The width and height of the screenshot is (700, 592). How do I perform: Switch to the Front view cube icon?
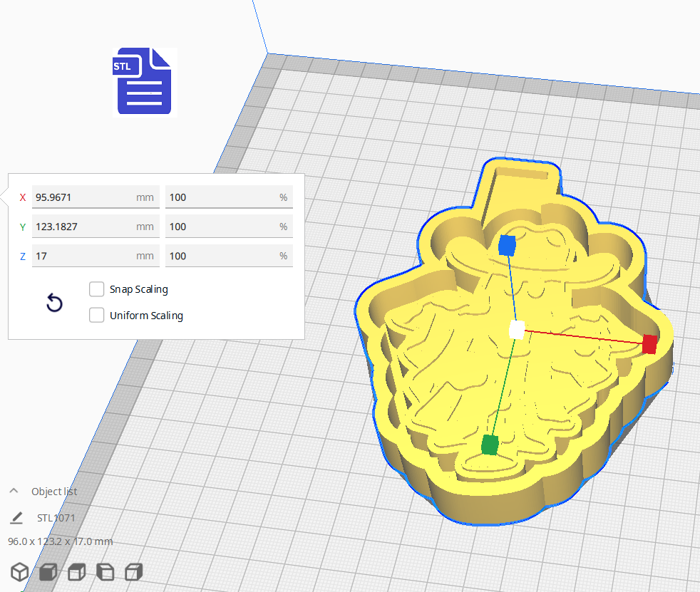point(48,571)
